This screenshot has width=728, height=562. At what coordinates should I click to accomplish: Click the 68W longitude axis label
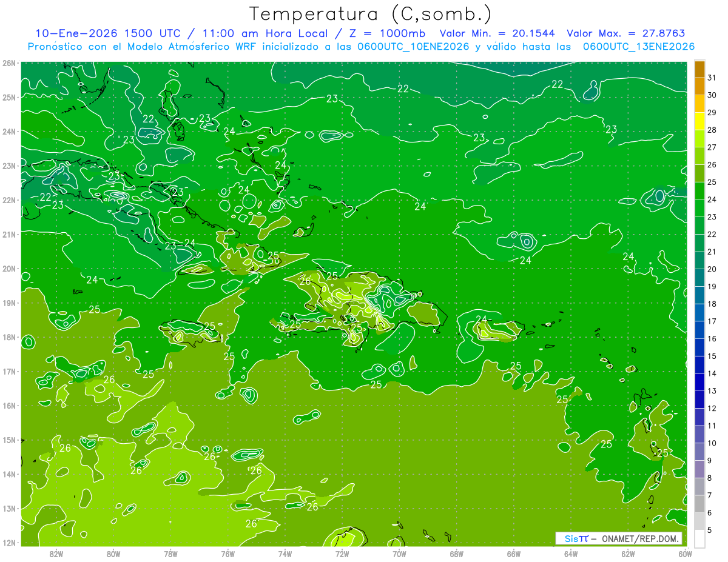456,553
